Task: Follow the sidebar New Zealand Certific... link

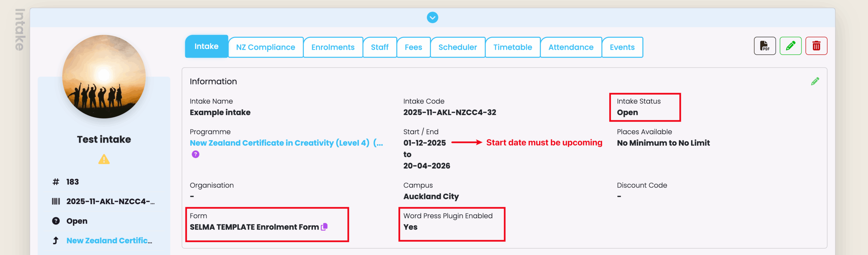Action: point(109,241)
